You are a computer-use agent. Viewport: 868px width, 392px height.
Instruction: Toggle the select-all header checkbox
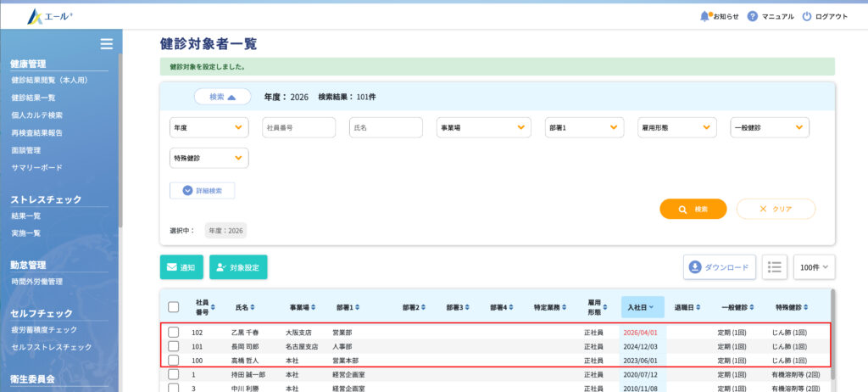(x=174, y=307)
